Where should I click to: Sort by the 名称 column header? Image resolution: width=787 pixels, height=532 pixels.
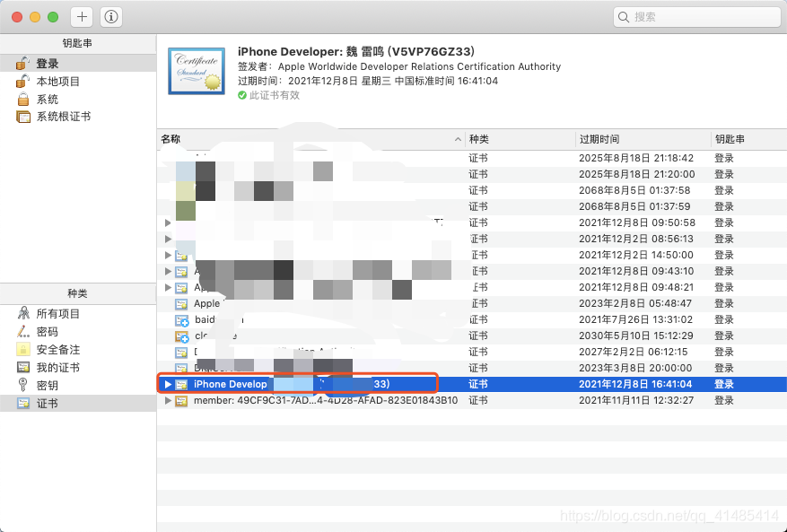click(311, 139)
